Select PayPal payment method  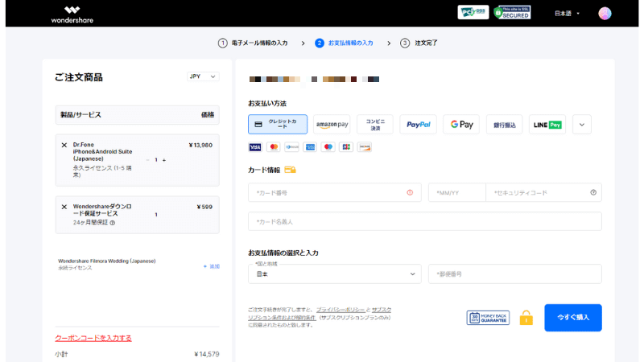[418, 125]
